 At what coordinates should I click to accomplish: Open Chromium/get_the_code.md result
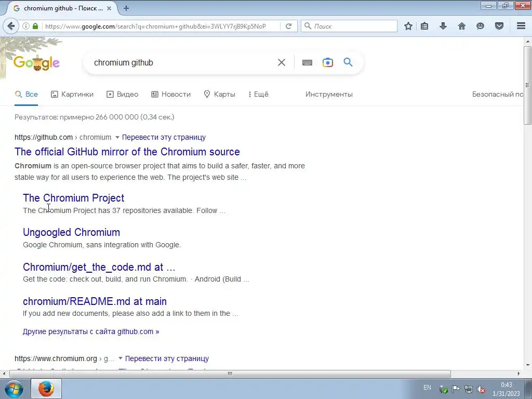(x=99, y=267)
